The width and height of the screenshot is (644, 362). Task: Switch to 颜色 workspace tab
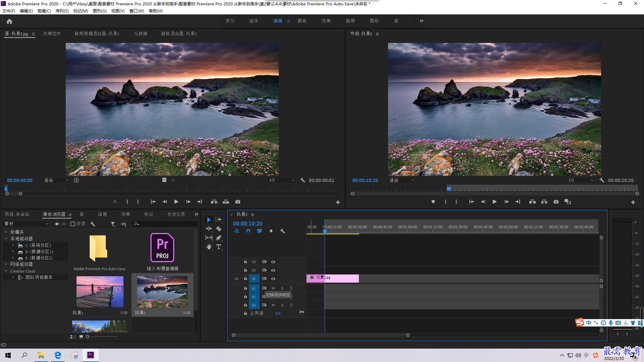coord(302,21)
